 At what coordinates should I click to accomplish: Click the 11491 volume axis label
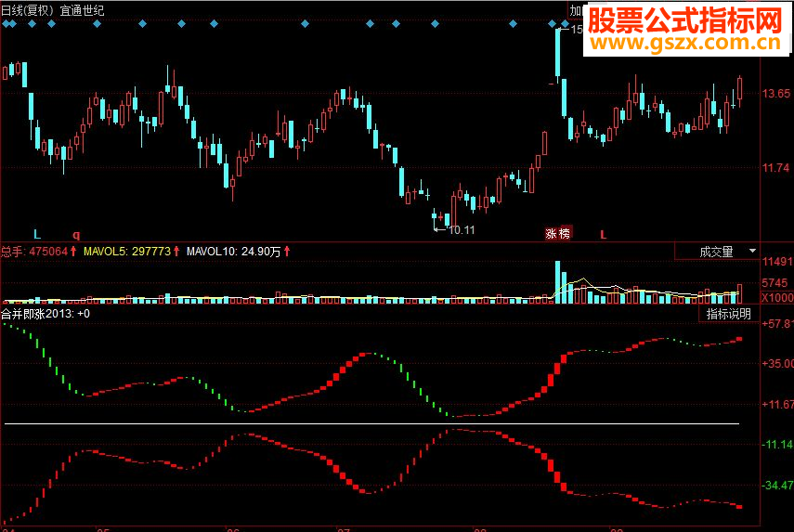777,261
